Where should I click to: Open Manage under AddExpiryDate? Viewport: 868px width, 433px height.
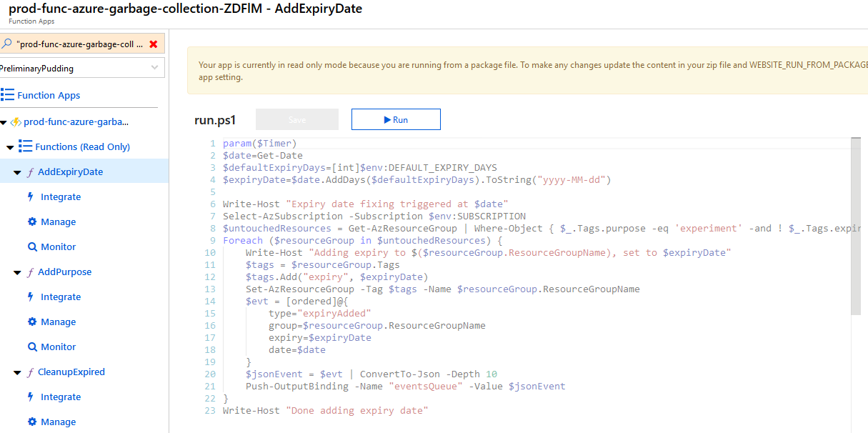coord(59,222)
